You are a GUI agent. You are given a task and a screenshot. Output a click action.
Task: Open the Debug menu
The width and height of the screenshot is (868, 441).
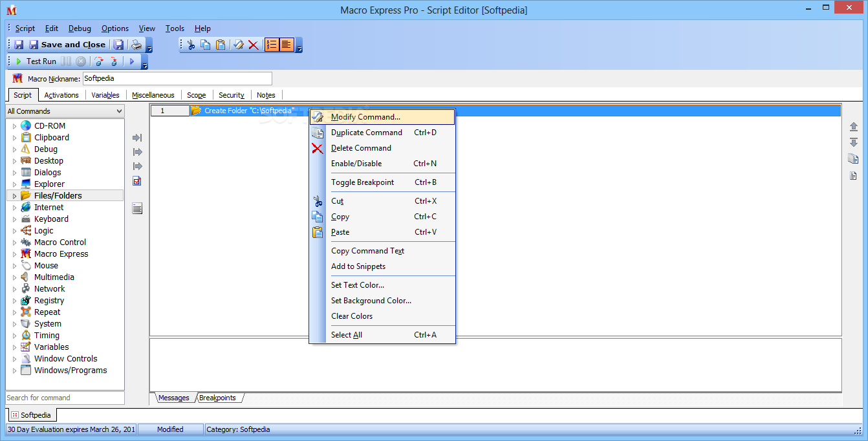pyautogui.click(x=80, y=28)
